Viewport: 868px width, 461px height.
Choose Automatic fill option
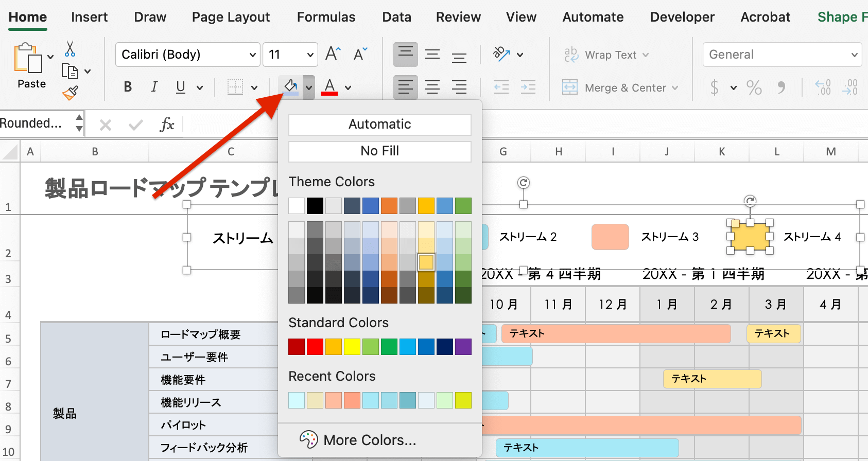tap(380, 125)
